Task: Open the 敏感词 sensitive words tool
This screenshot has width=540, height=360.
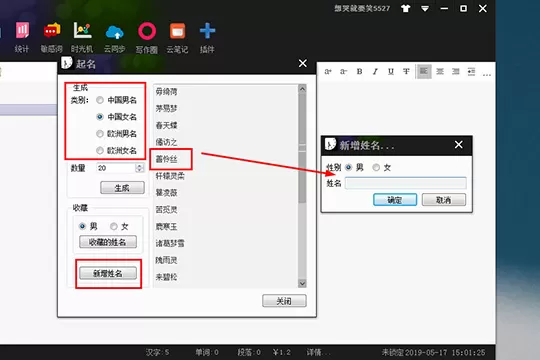Action: [x=52, y=37]
